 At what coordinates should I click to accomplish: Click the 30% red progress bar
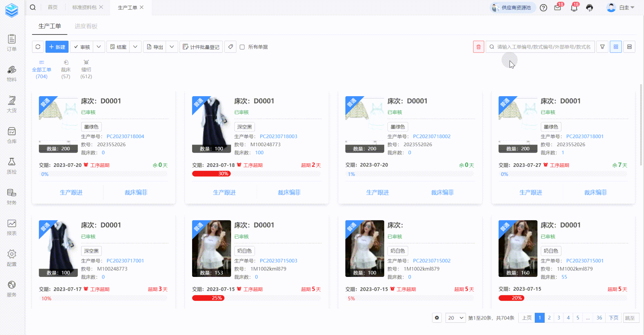pos(211,174)
